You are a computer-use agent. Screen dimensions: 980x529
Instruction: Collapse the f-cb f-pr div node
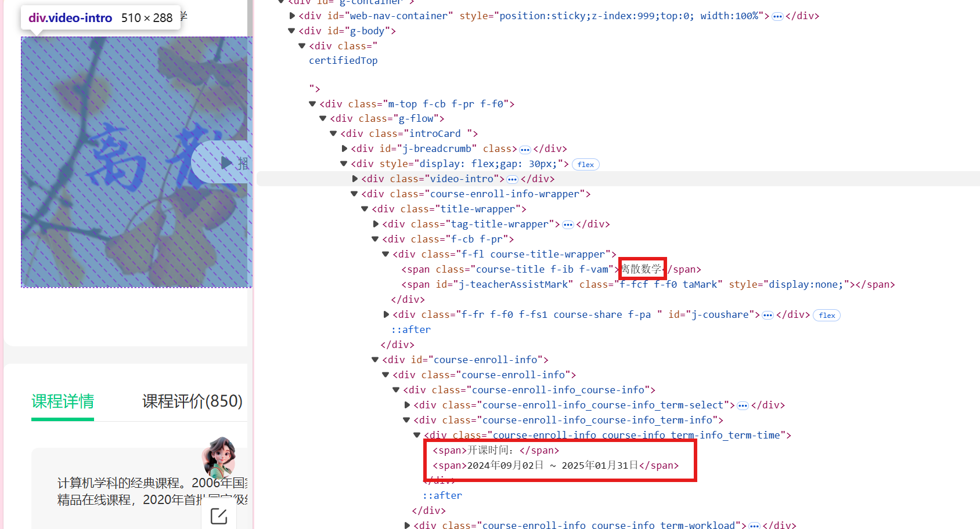pyautogui.click(x=376, y=239)
